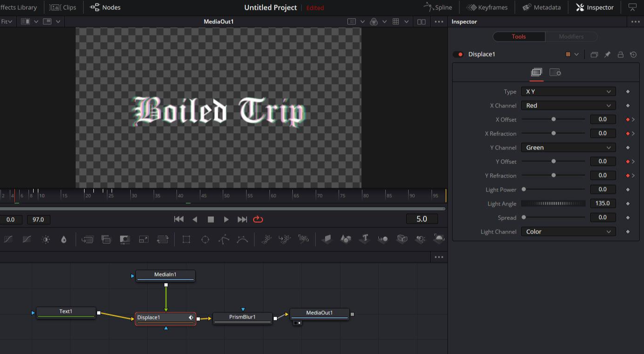This screenshot has width=644, height=354.
Task: Open Displace1 controls tab icon
Action: click(x=536, y=72)
